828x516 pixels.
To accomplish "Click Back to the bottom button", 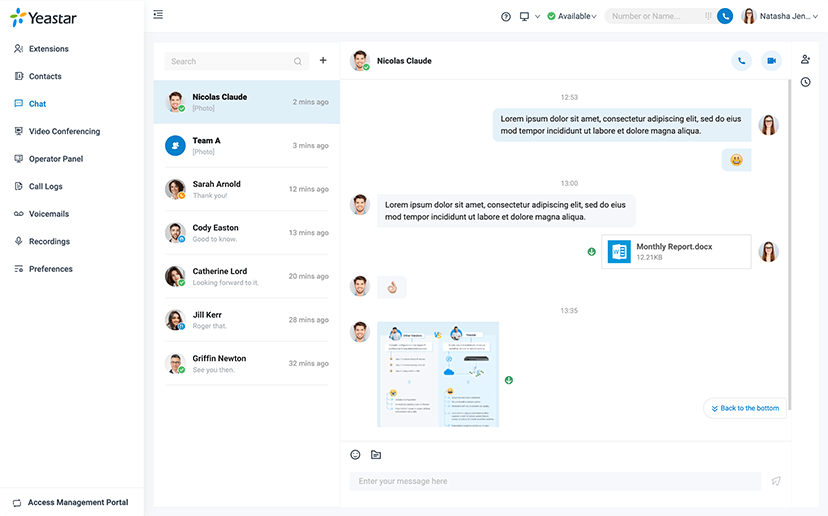I will [745, 408].
